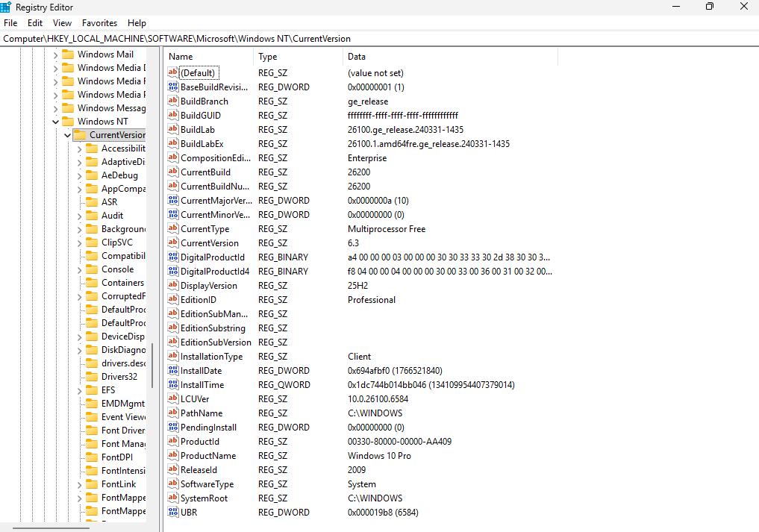Expand the Windows Mail key
The height and width of the screenshot is (532, 759).
click(56, 54)
